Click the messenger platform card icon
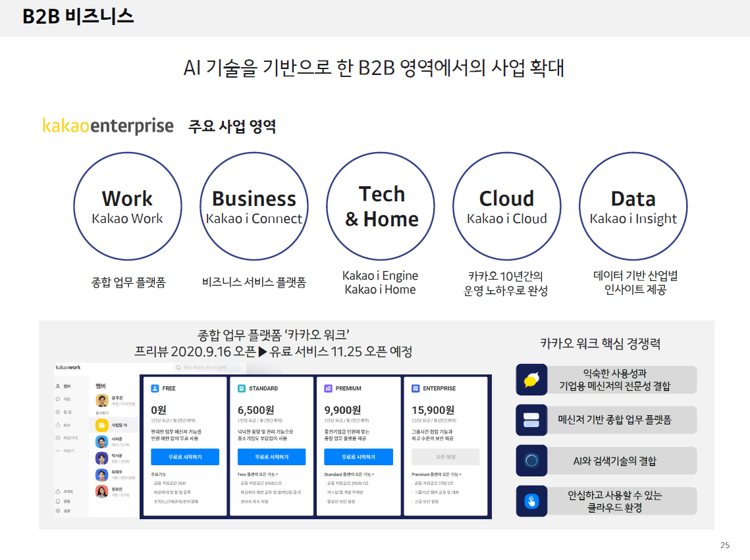750x560 pixels. 531,420
